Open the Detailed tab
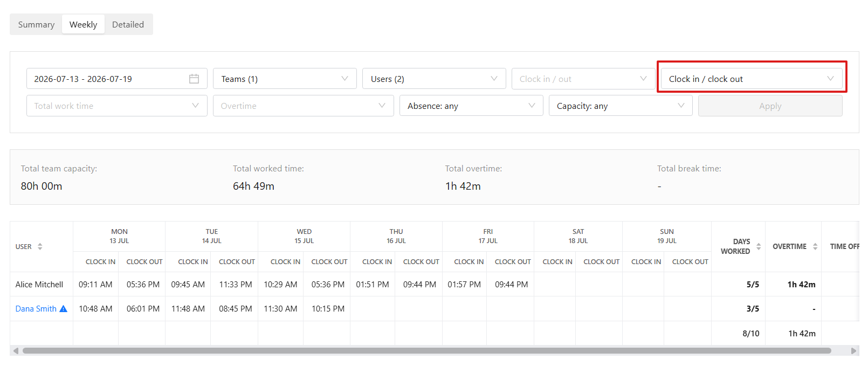The height and width of the screenshot is (366, 868). (128, 24)
